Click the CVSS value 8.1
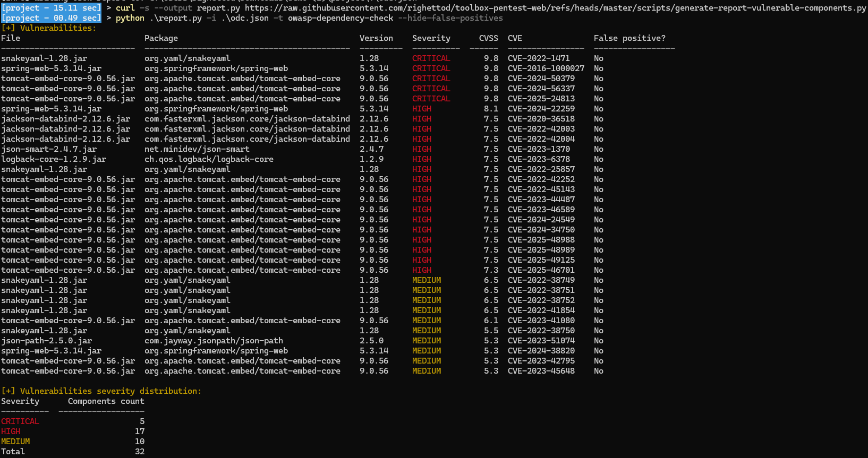The image size is (868, 458). point(491,109)
